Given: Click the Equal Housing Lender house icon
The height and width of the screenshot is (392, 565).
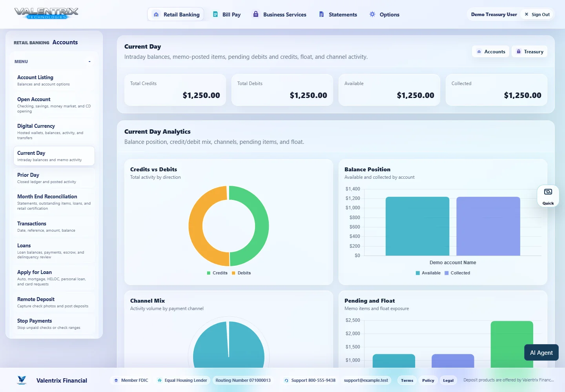Looking at the screenshot, I should tap(160, 380).
